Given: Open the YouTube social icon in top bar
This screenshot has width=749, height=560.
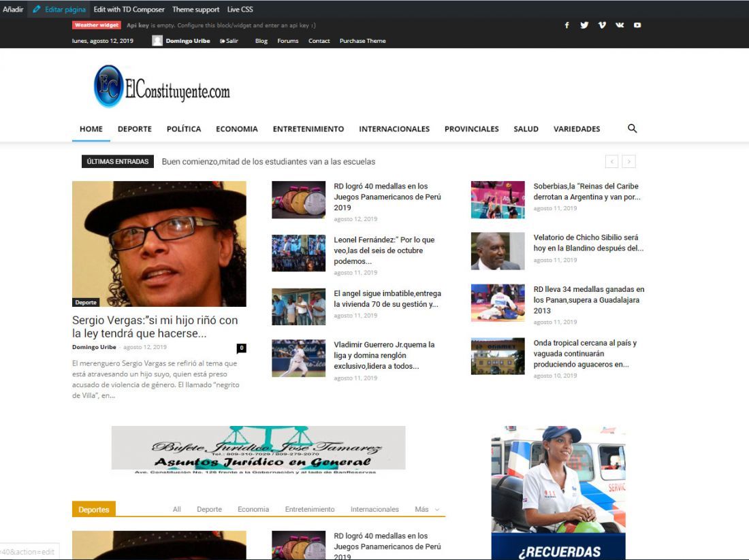Looking at the screenshot, I should pyautogui.click(x=637, y=25).
